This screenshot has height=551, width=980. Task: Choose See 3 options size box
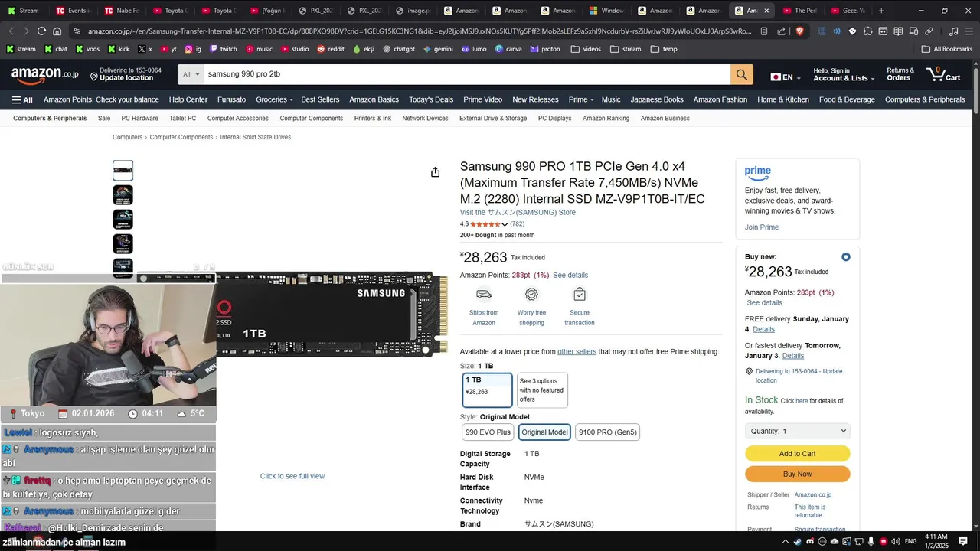[x=542, y=390]
